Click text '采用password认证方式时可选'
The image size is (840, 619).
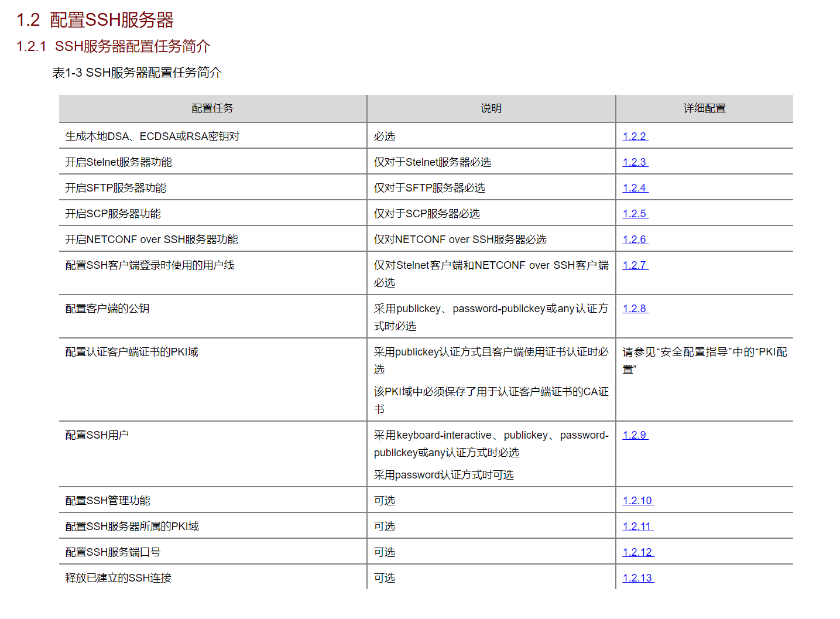pos(444,475)
